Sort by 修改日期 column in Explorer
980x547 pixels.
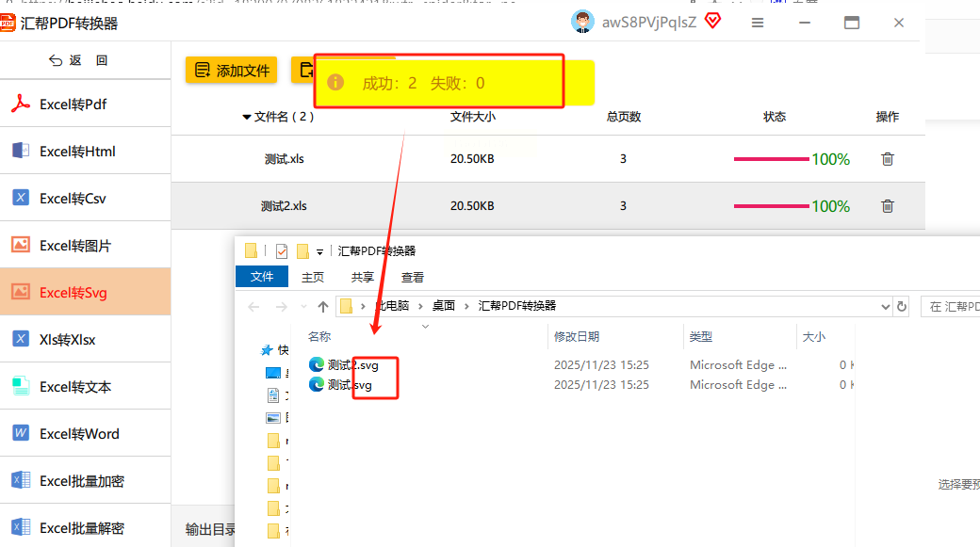pos(577,336)
